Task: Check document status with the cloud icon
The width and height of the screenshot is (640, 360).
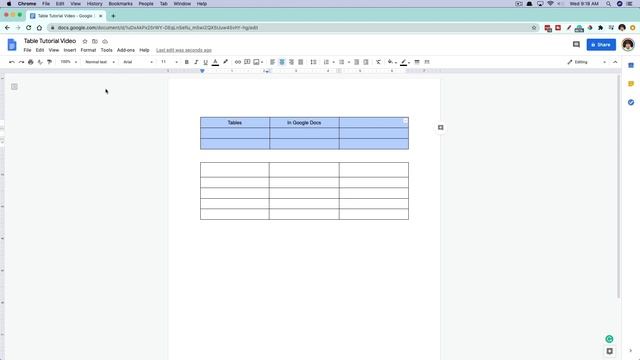Action: (105, 41)
